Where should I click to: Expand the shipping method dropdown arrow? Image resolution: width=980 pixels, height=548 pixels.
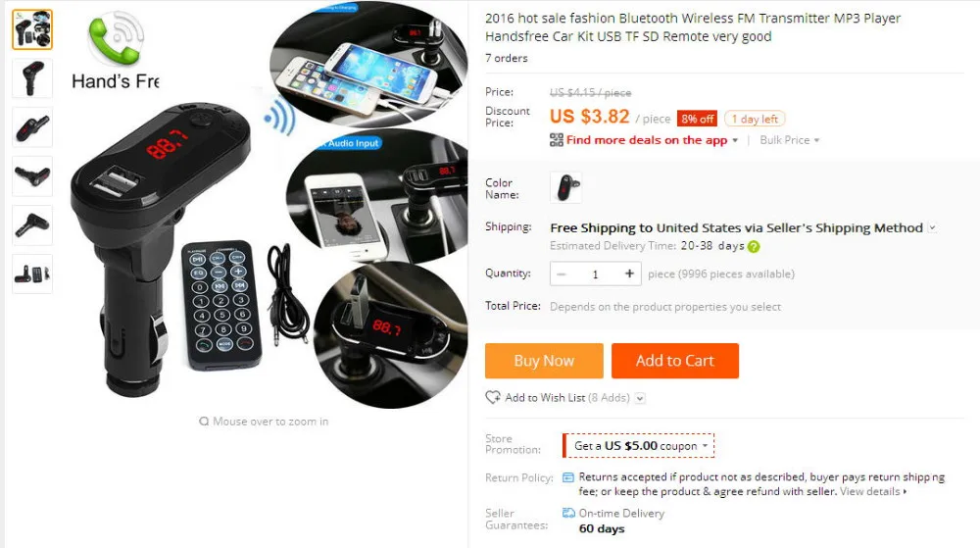click(x=932, y=227)
